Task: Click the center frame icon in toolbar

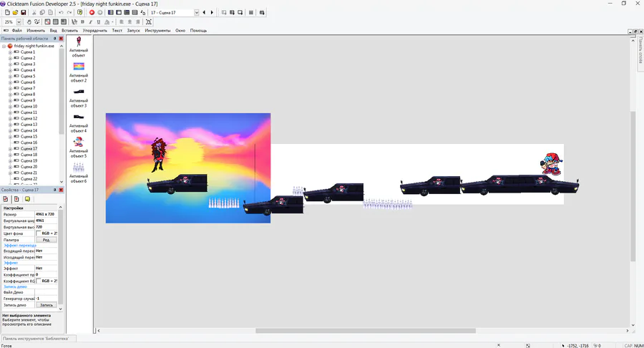Action: click(149, 21)
